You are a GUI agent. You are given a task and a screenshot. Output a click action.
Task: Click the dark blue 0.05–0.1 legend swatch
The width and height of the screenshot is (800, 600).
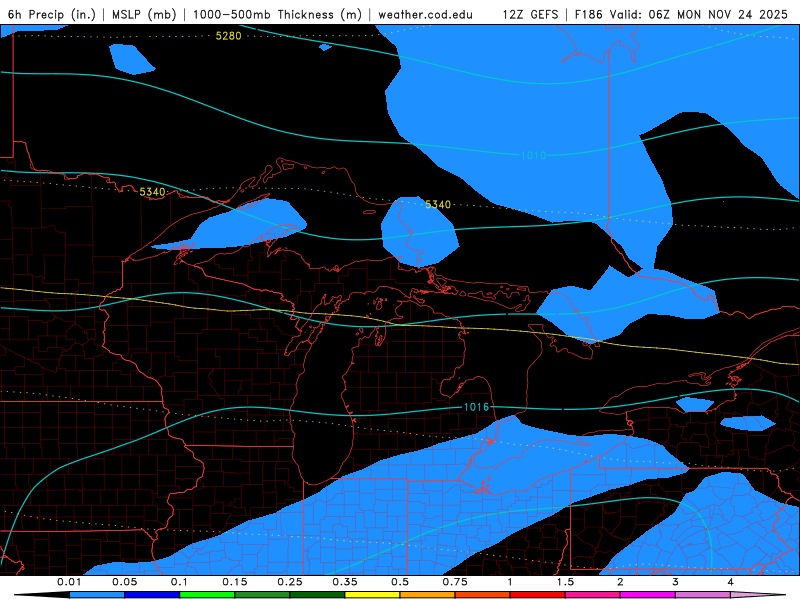click(x=152, y=595)
